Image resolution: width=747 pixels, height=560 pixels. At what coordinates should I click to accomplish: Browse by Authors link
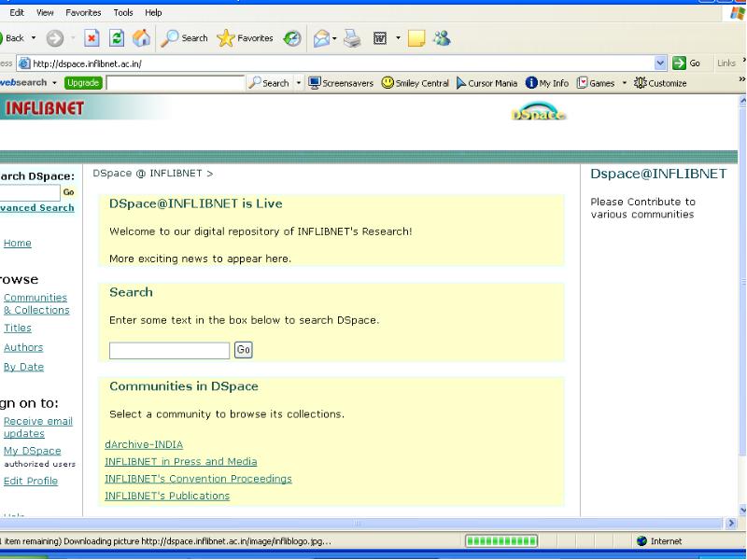[23, 347]
